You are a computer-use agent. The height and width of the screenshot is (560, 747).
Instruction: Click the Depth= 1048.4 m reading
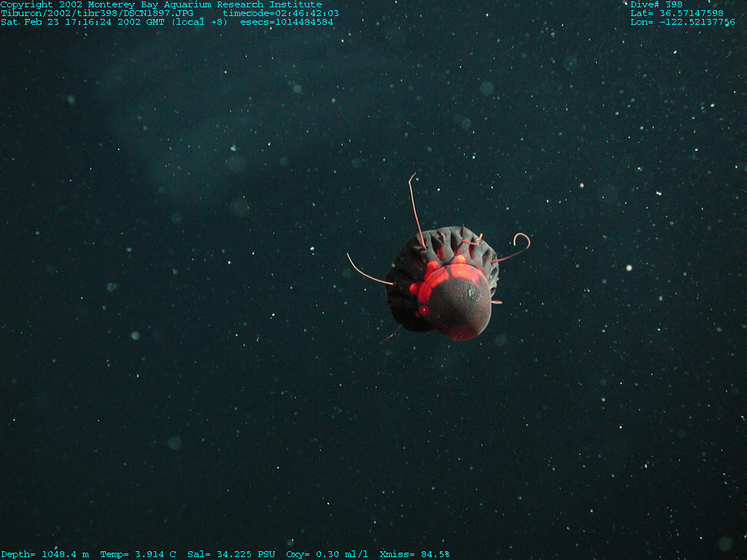click(x=45, y=554)
